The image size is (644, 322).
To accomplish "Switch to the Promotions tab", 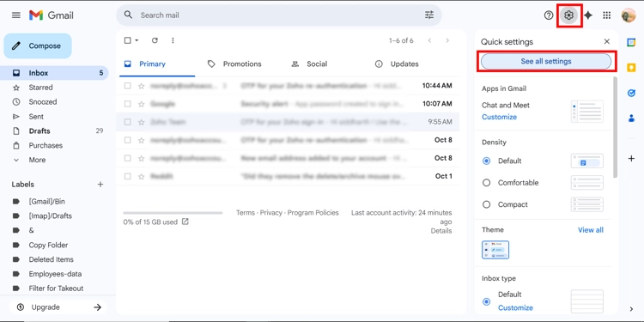I will [x=242, y=64].
